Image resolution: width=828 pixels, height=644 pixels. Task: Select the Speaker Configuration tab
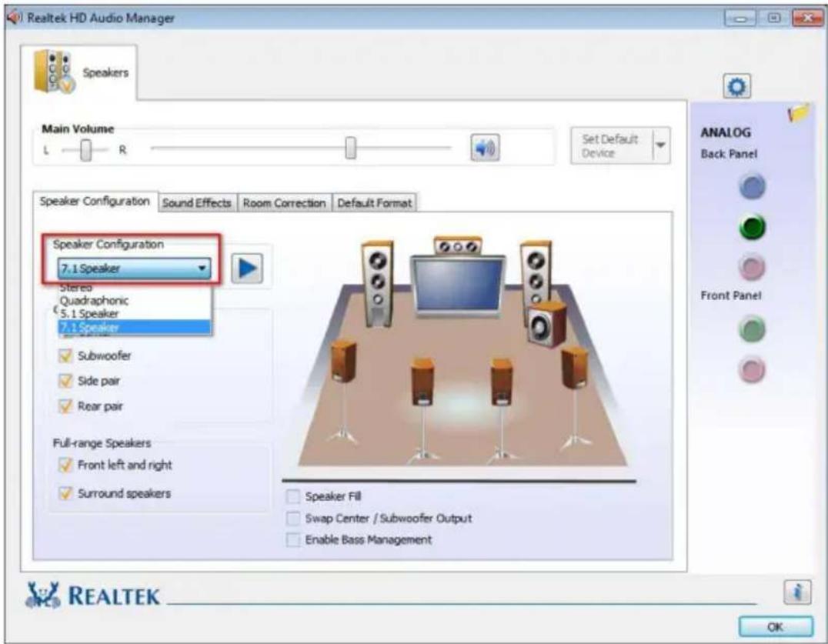[95, 201]
